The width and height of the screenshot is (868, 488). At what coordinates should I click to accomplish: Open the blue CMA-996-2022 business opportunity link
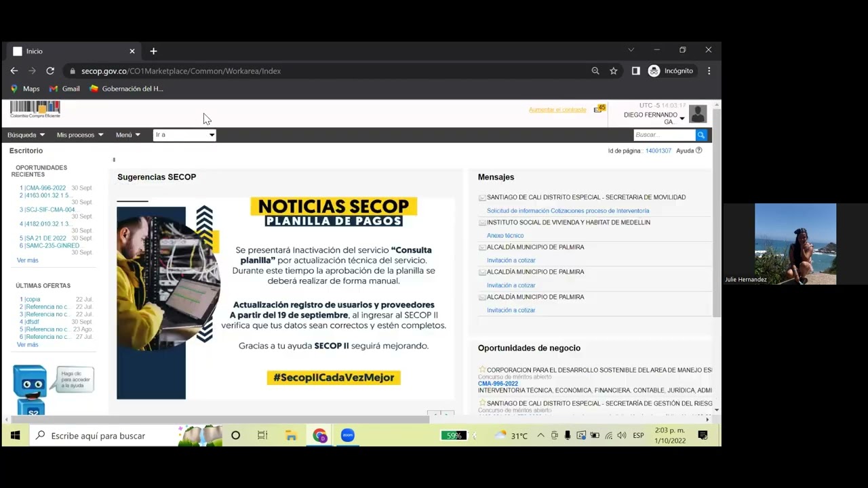pos(498,384)
